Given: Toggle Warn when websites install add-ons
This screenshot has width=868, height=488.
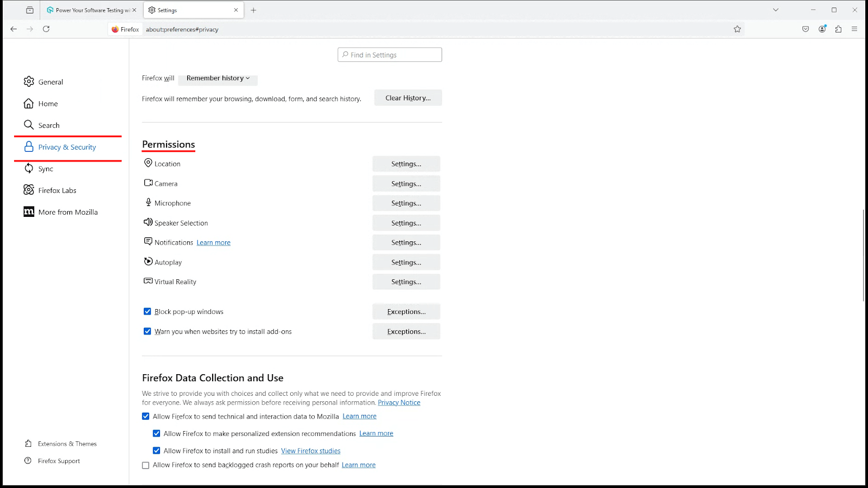Looking at the screenshot, I should click(147, 331).
